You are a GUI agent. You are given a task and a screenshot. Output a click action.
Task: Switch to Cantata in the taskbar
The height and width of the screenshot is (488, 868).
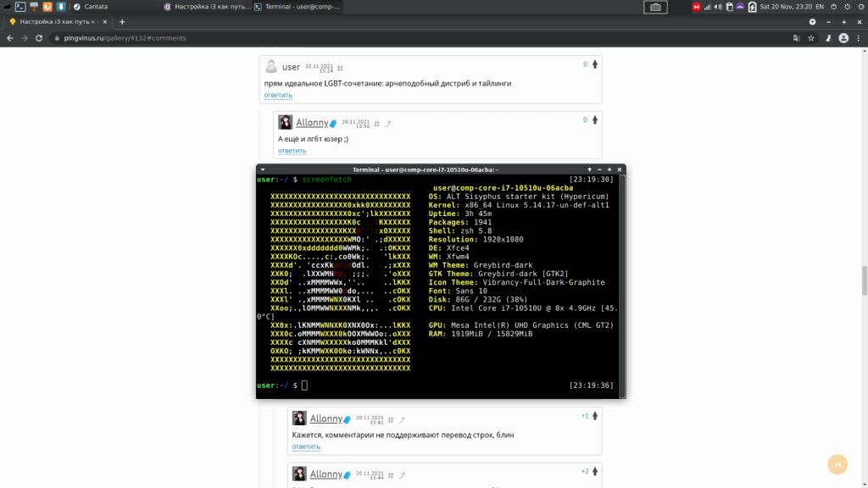click(95, 7)
